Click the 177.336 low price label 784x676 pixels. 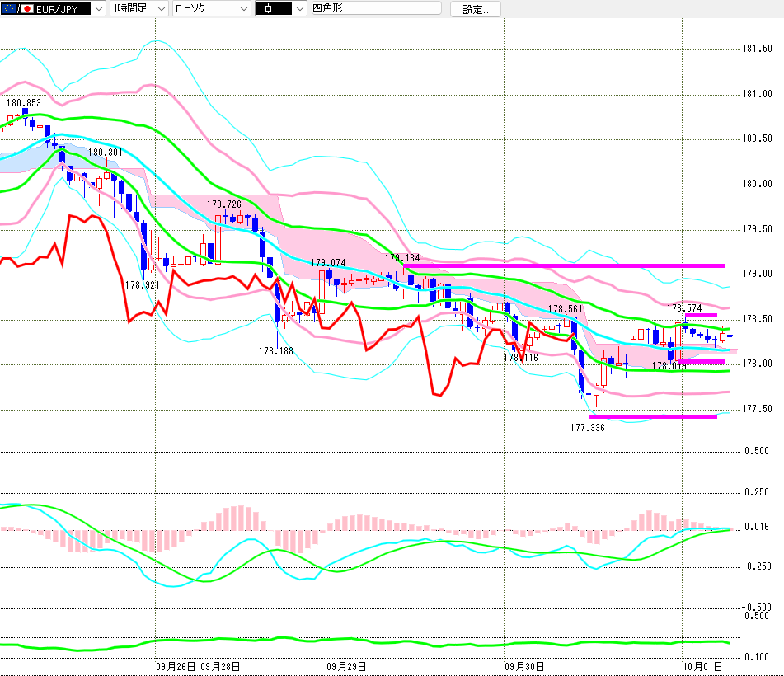588,428
